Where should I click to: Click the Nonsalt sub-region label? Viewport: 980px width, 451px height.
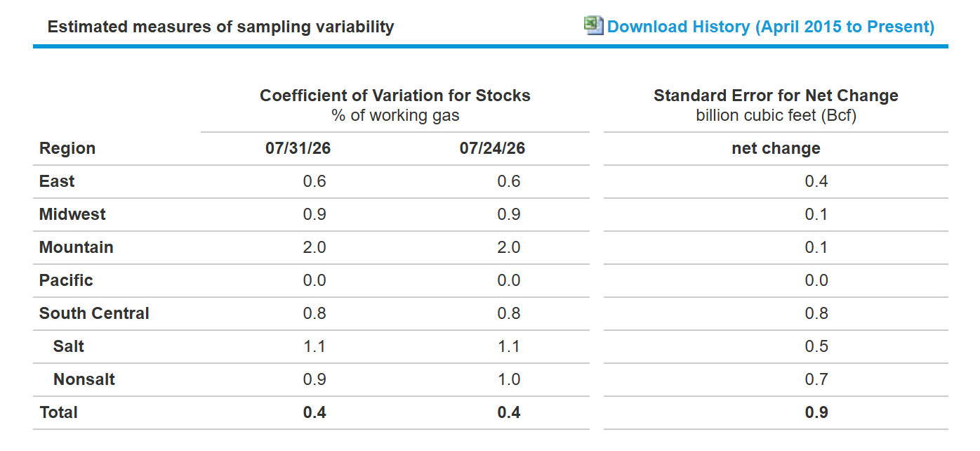(x=84, y=379)
